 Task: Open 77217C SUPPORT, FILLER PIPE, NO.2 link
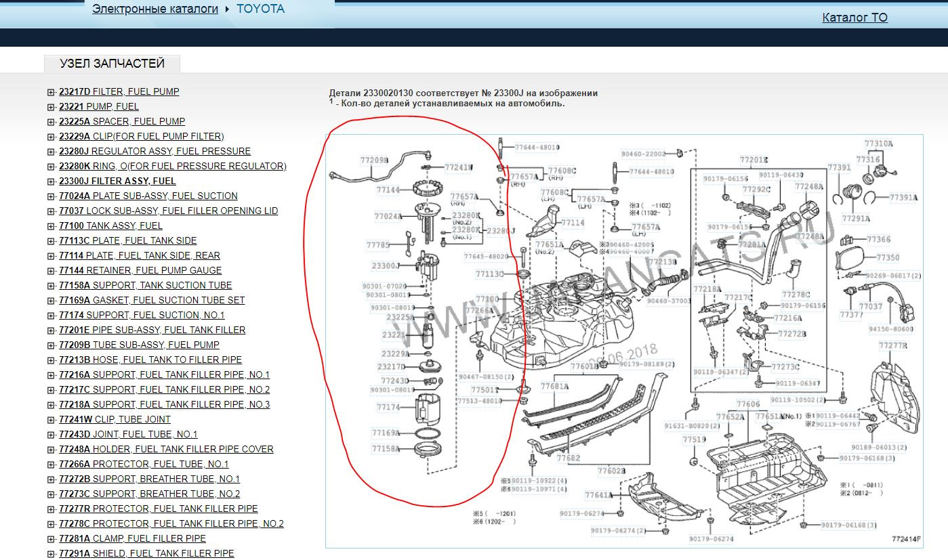[x=165, y=389]
